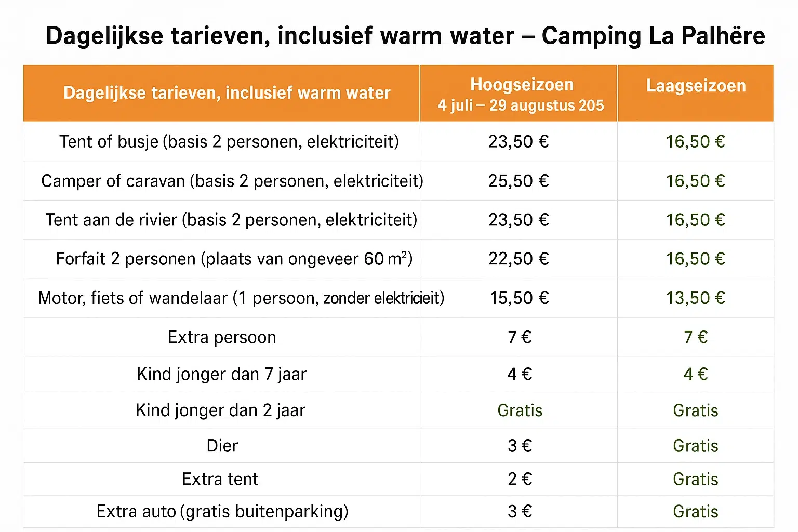The height and width of the screenshot is (532, 798).
Task: Click the 'Extra auto (gratis buitenparking)' label
Action: 222,512
